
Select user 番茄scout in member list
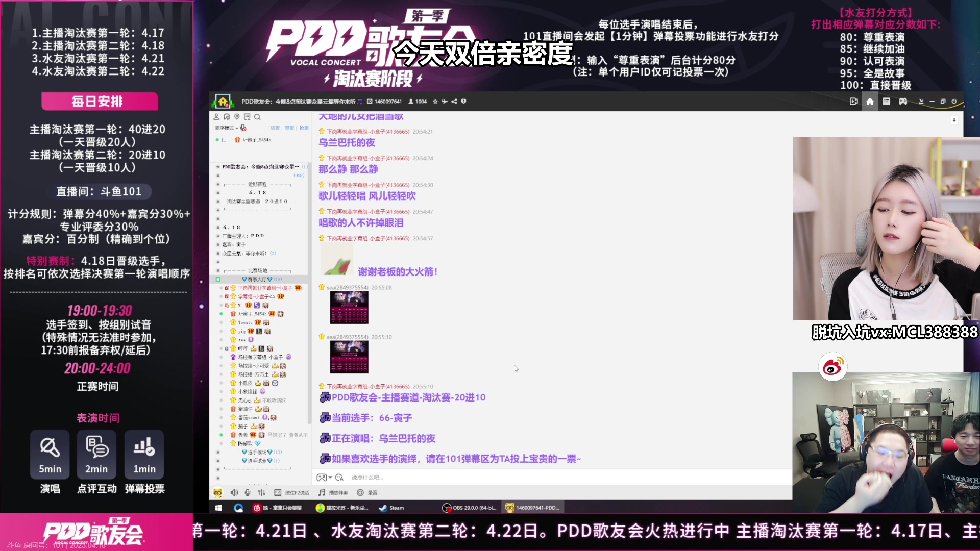[x=249, y=417]
